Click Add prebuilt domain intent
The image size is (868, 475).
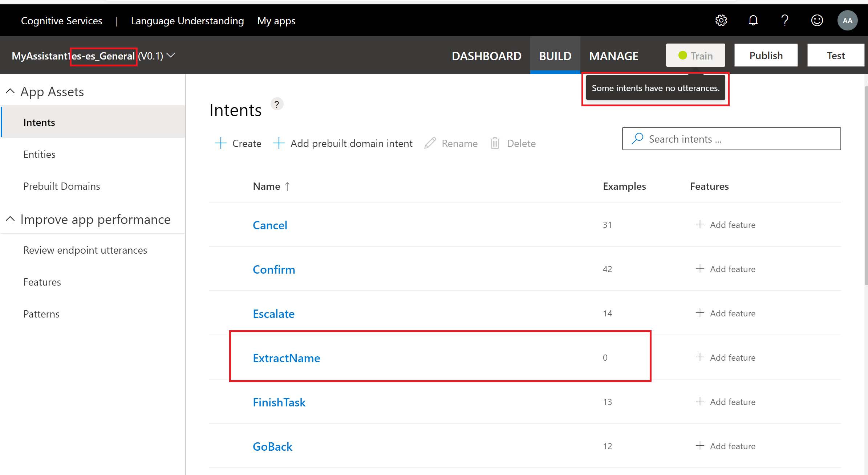(343, 143)
